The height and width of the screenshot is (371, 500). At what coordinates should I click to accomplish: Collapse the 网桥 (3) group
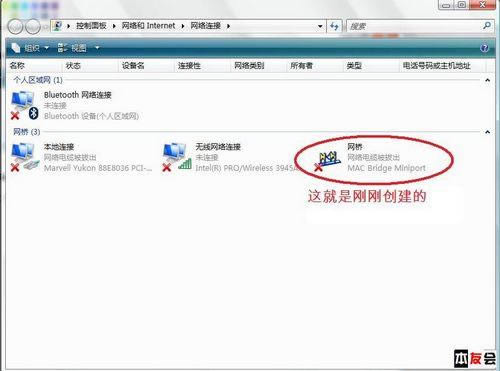tap(487, 132)
